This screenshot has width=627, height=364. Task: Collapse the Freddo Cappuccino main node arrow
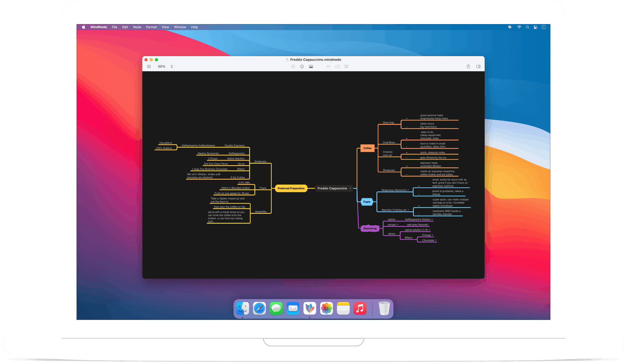(350, 188)
